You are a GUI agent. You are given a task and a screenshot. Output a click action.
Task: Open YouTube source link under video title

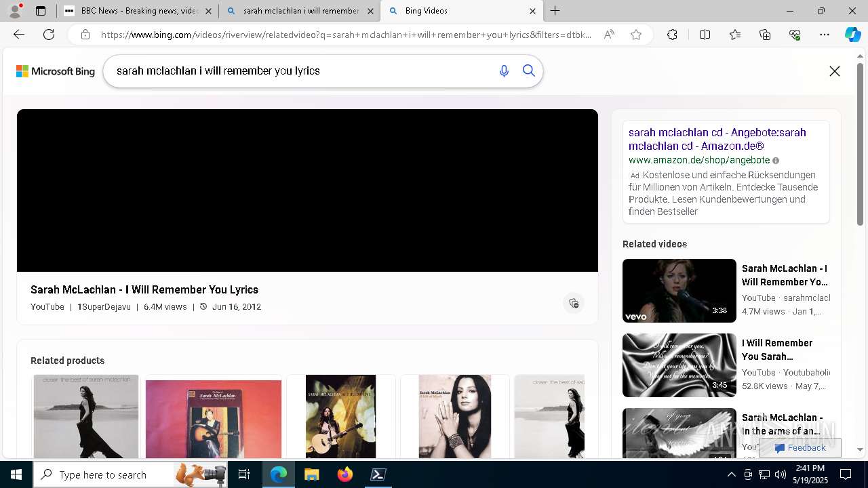pos(47,307)
